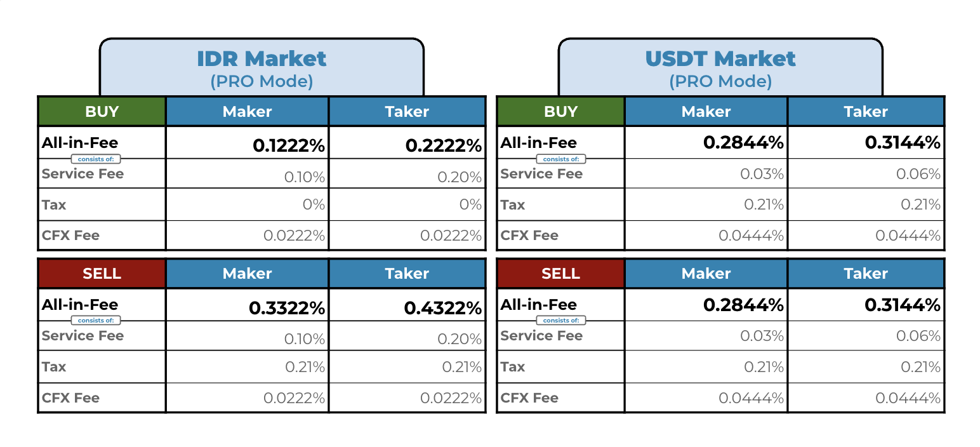Click the green BUY header in IDR Market
Screen dimensions: 980x447
[x=102, y=112]
